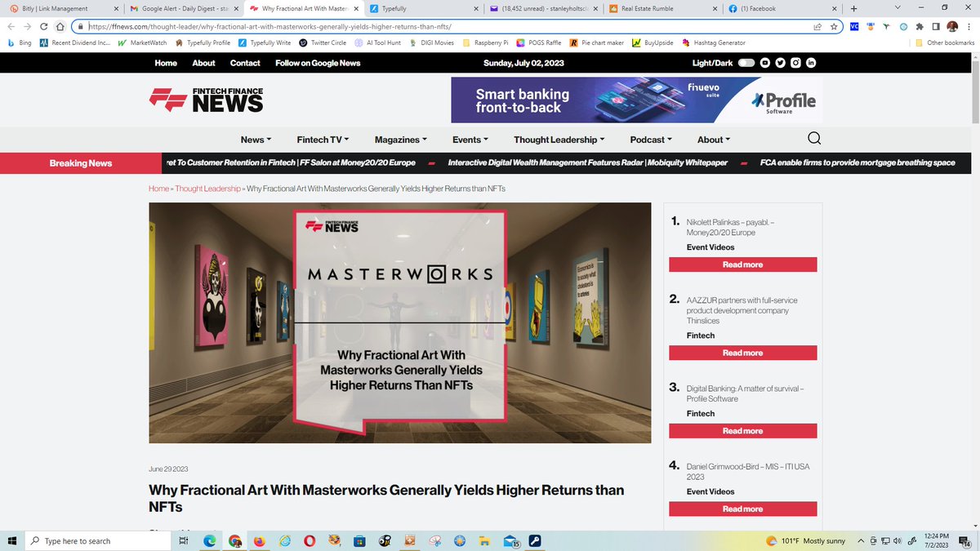The image size is (980, 551).
Task: Open the Profile Software smart banking ad
Action: pos(637,100)
